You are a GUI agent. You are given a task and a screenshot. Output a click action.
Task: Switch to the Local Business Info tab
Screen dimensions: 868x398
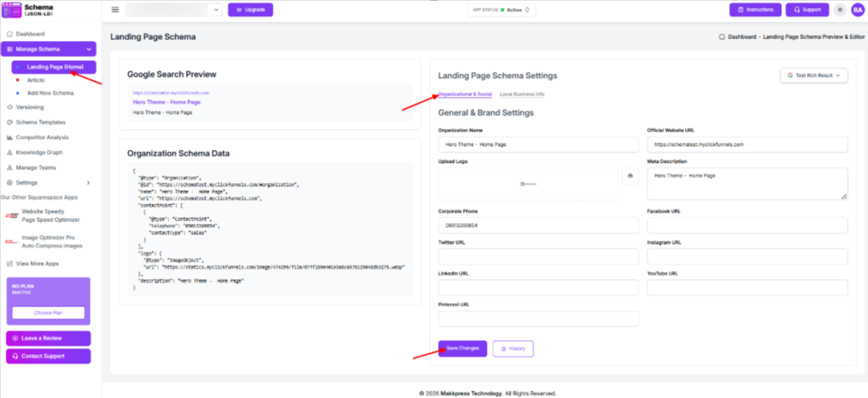point(521,95)
